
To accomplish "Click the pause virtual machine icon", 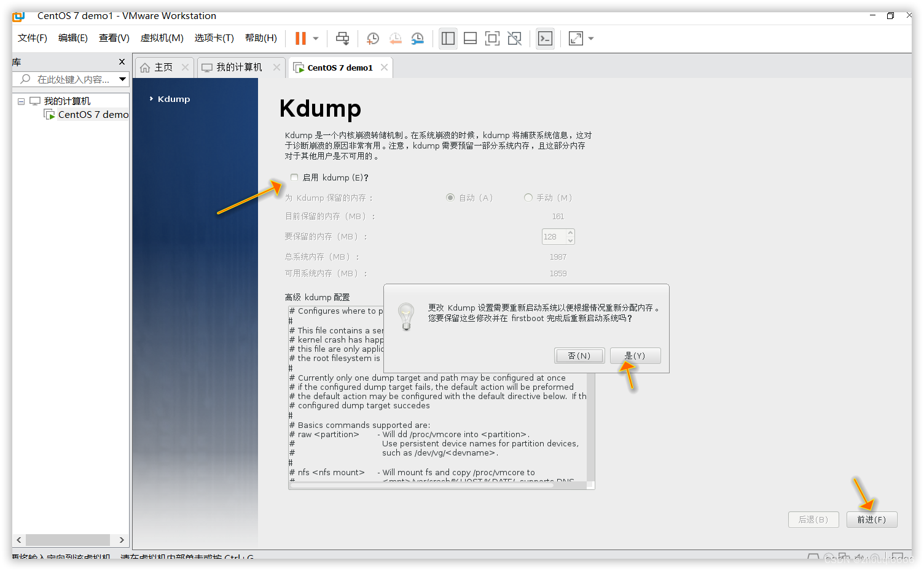I will [x=300, y=39].
